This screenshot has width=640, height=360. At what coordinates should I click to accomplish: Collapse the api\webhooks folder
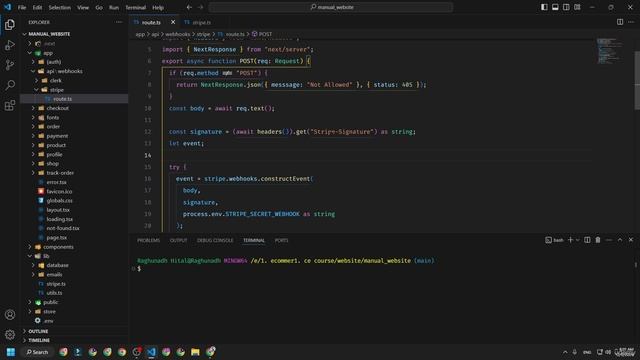tap(74, 71)
